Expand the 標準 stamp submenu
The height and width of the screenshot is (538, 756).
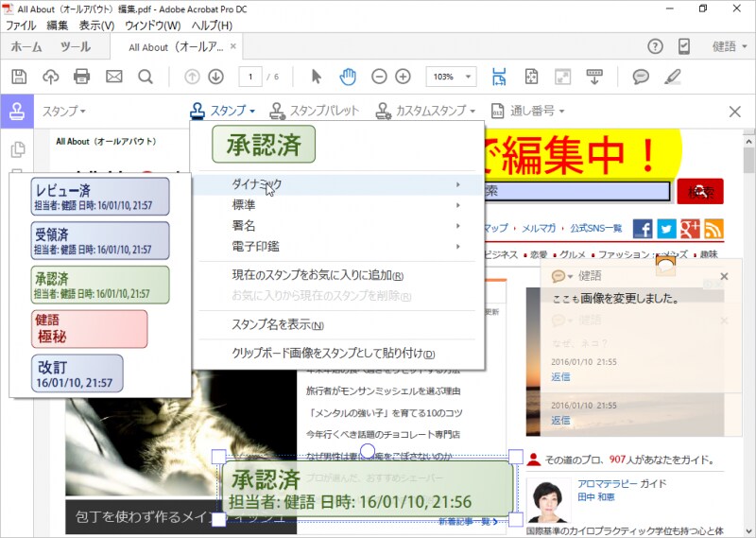tap(337, 205)
